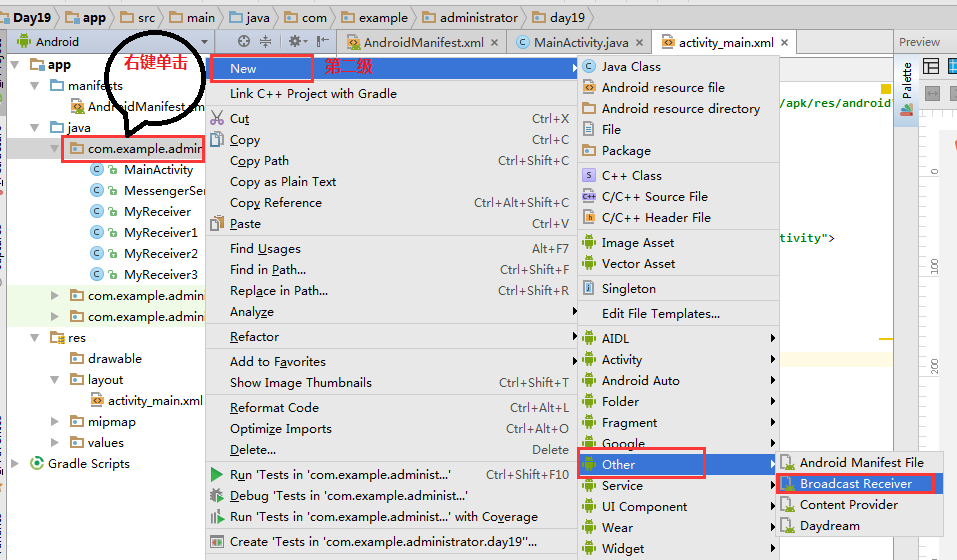The image size is (957, 560).
Task: Close the activity_main.xml tab
Action: [784, 43]
